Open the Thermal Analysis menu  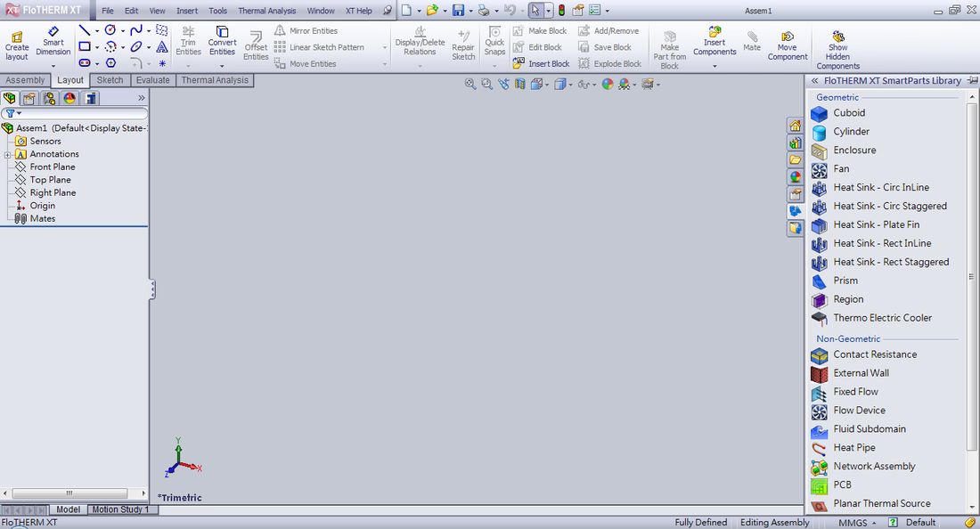pos(267,11)
